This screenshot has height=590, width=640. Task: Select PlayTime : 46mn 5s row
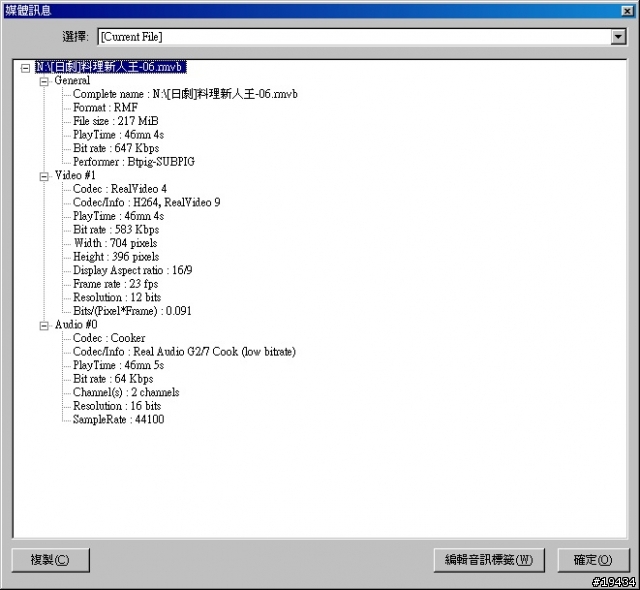[x=118, y=365]
